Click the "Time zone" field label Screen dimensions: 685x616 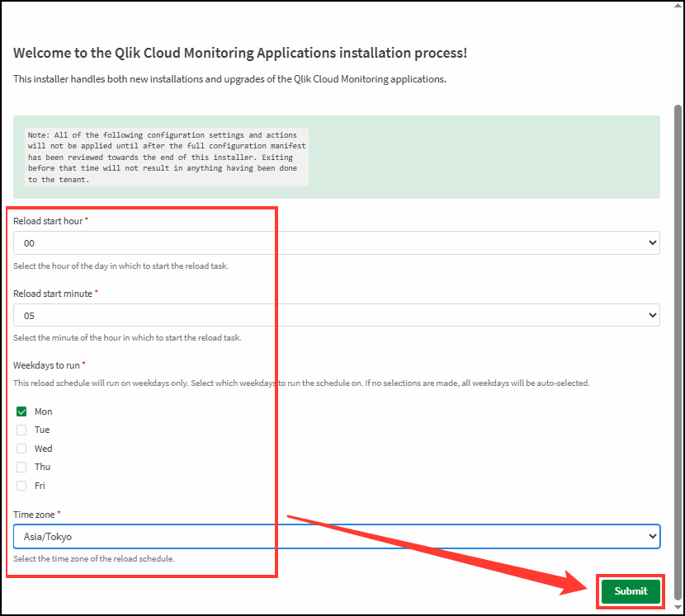[x=34, y=515]
